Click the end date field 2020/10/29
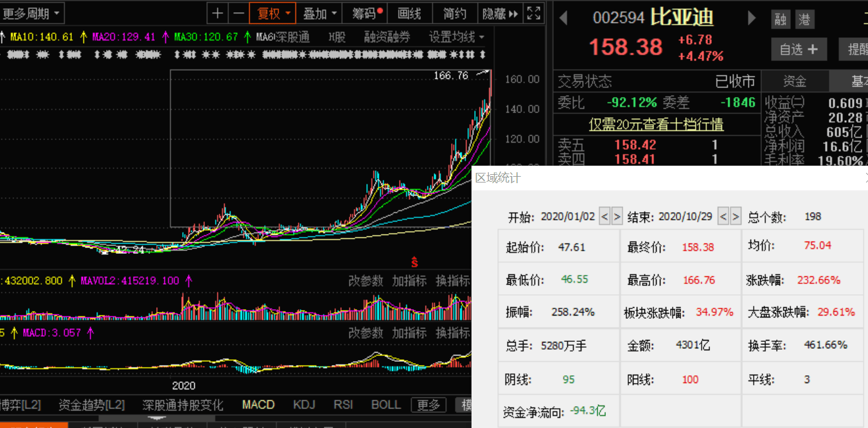 tap(686, 217)
